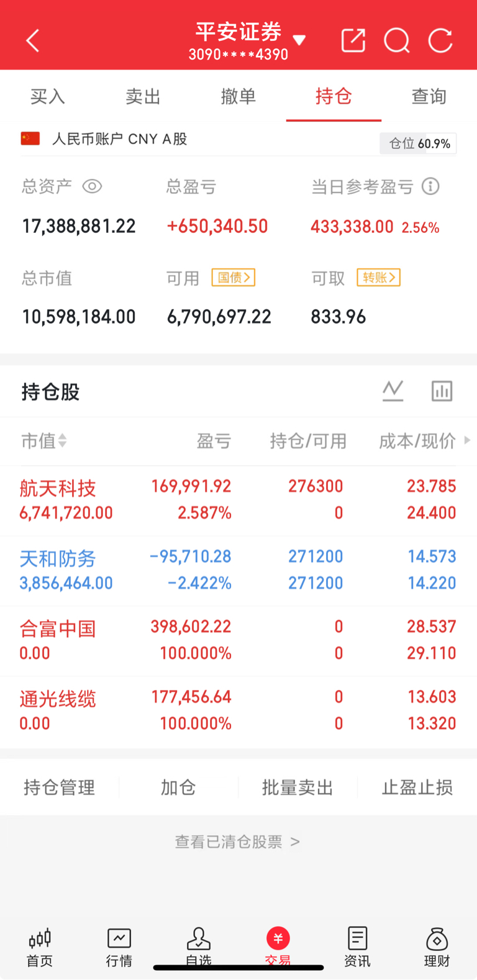This screenshot has height=980, width=477.
Task: Click the 持仓/可用 column header
Action: (308, 441)
